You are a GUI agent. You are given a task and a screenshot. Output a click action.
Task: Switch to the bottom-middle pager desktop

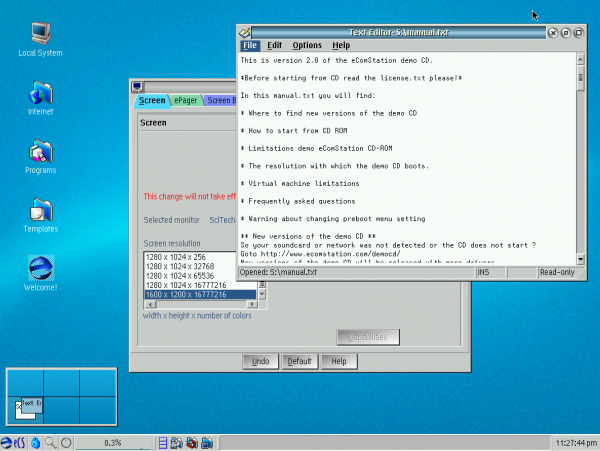pyautogui.click(x=62, y=410)
